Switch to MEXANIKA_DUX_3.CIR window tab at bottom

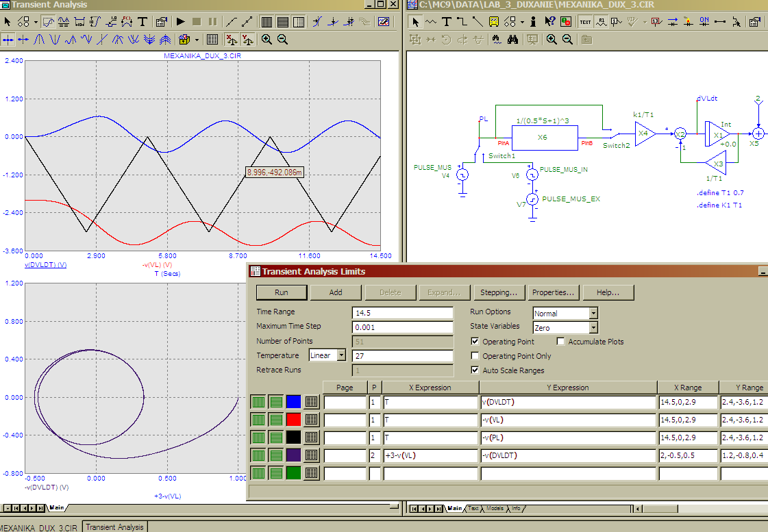[39, 528]
